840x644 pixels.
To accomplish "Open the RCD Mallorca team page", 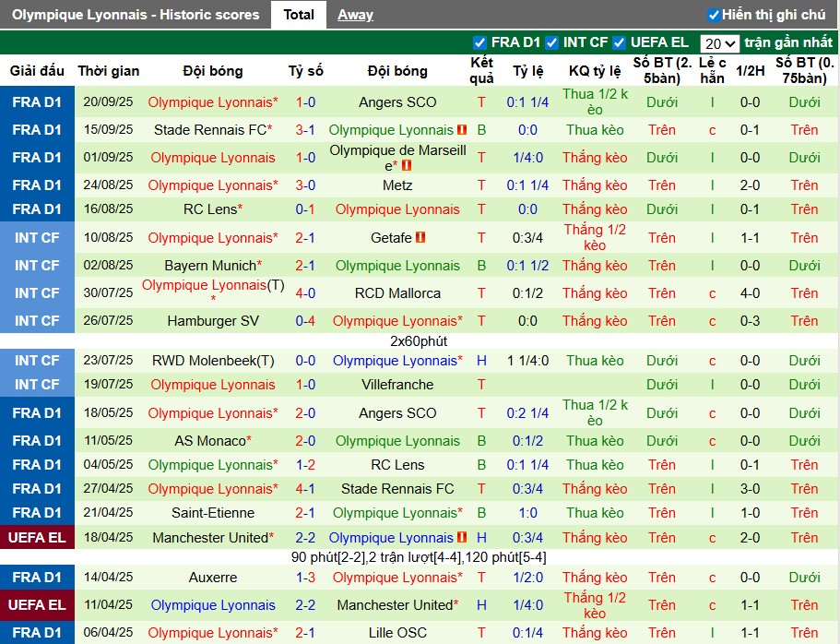I will (x=397, y=293).
